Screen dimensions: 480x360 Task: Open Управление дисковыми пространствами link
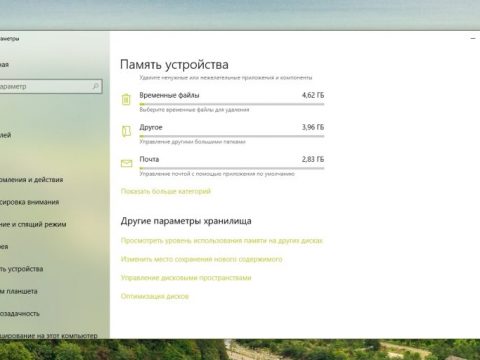tap(186, 278)
